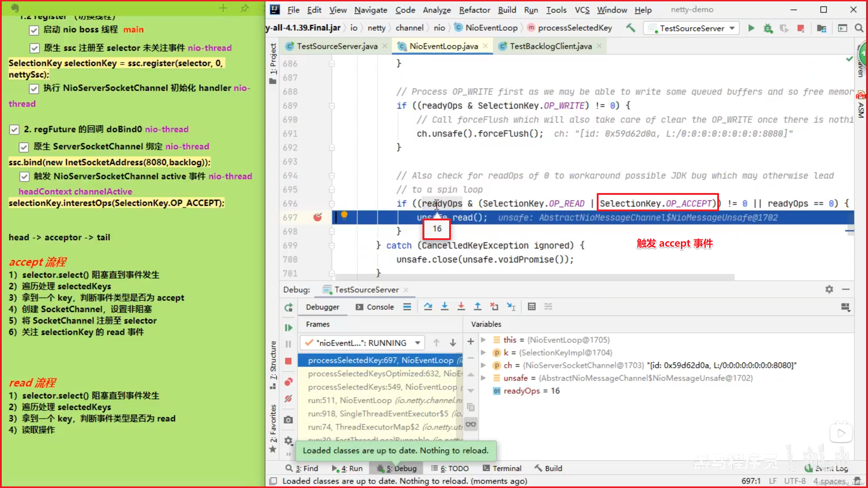Select frame run:511, NioEventLoop
Image resolution: width=868 pixels, height=488 pixels.
coord(380,400)
